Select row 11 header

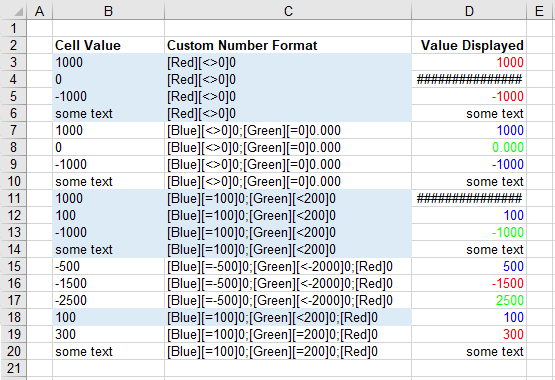pyautogui.click(x=13, y=198)
